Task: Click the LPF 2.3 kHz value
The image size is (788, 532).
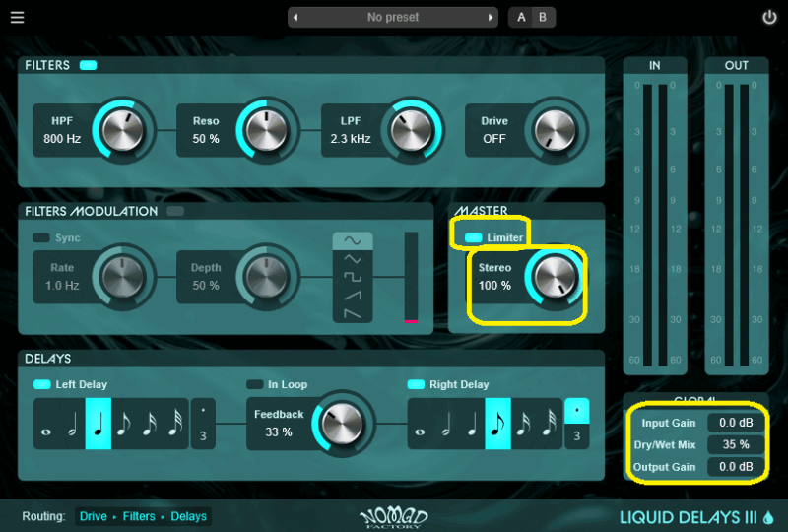Action: pyautogui.click(x=351, y=139)
